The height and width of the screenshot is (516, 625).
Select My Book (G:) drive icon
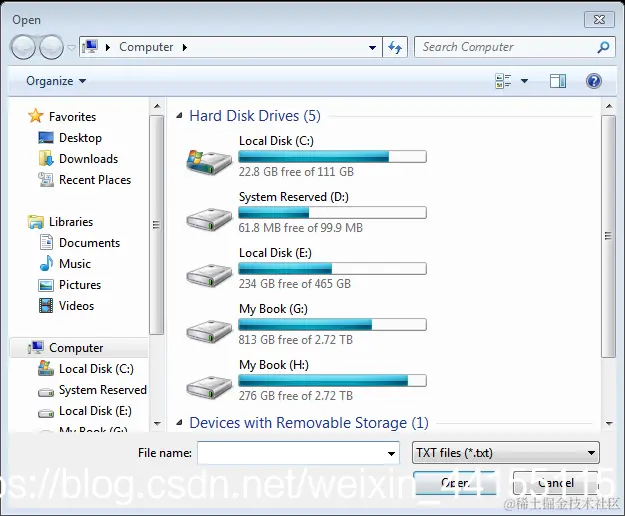209,331
